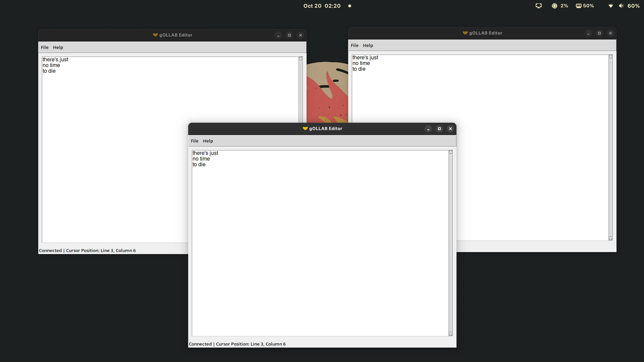Click 'there's just' line in front editor
The image size is (644, 362).
(205, 153)
